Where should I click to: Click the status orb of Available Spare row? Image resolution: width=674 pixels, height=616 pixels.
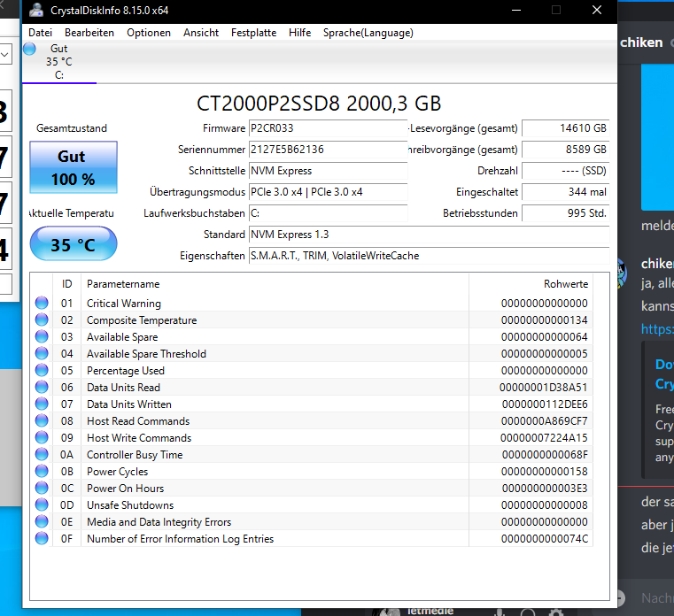(42, 336)
